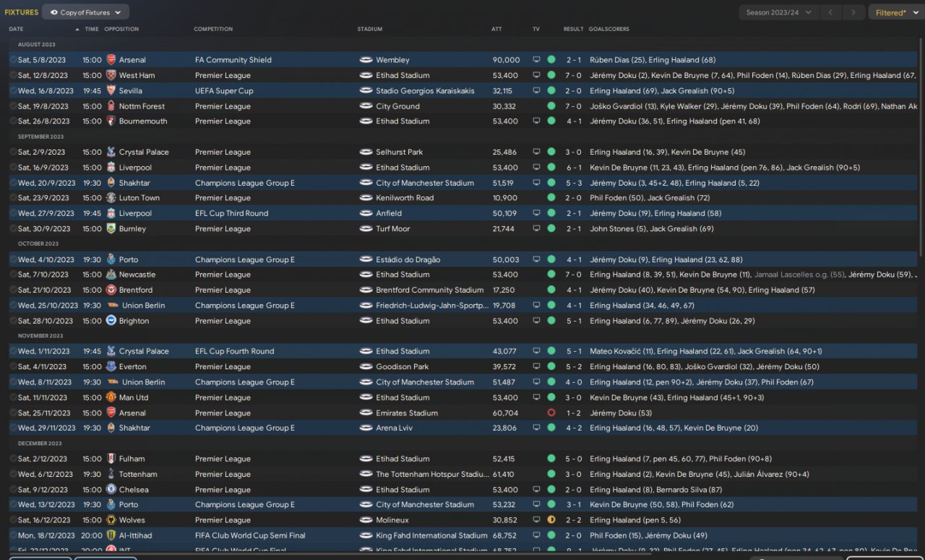This screenshot has width=925, height=560.
Task: Click the stadium icon beside Anfield
Action: point(366,214)
